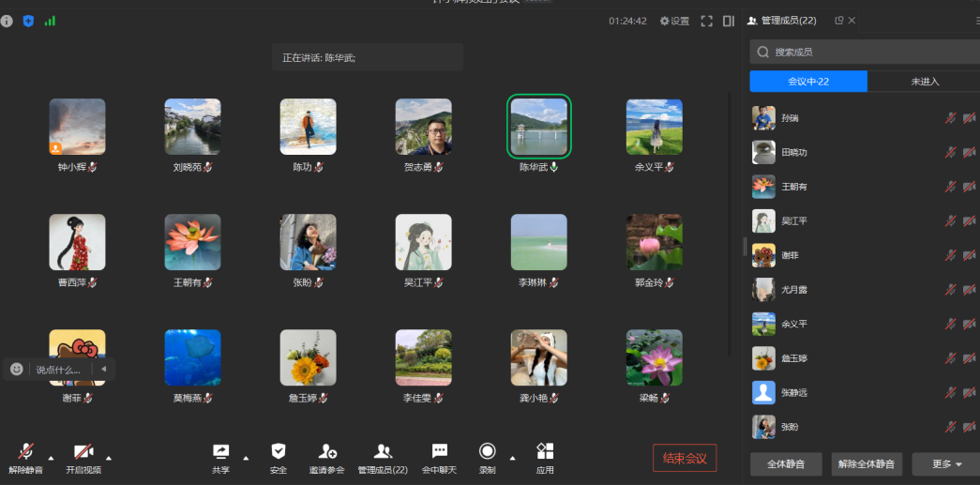The width and height of the screenshot is (980, 485).
Task: Click 尤月露's avatar in the member list
Action: tap(763, 289)
